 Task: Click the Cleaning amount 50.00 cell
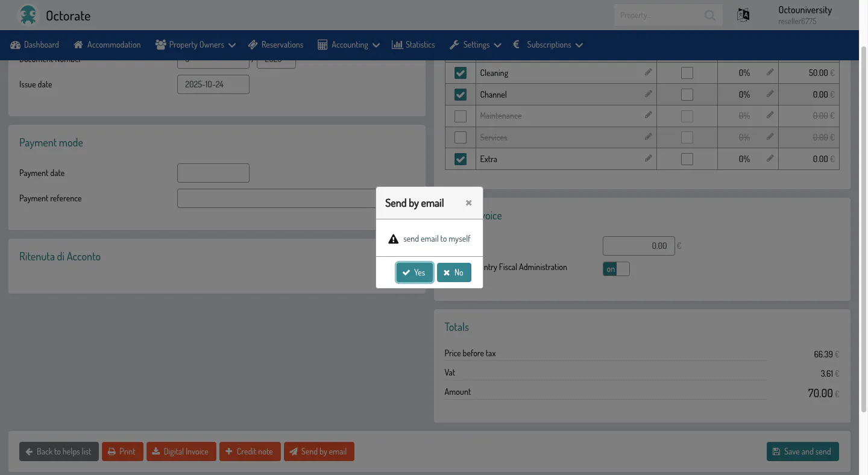pyautogui.click(x=809, y=73)
